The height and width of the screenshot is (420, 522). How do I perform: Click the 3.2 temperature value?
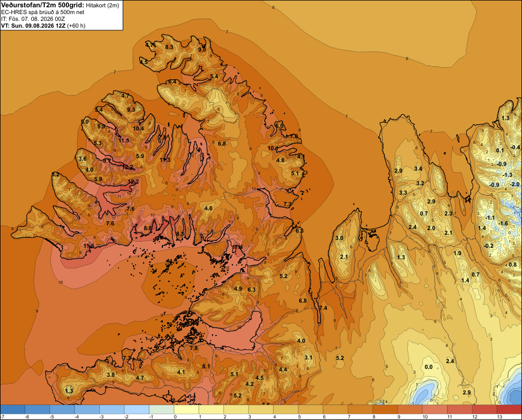point(420,183)
